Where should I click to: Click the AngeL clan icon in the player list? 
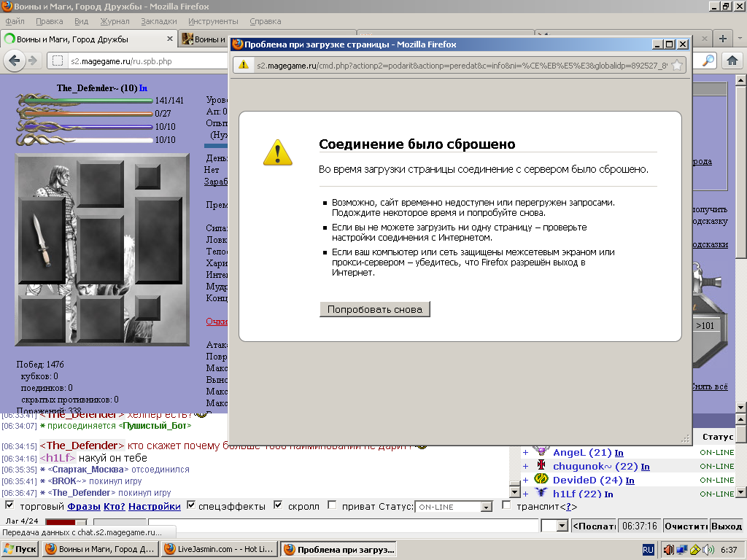coord(541,451)
